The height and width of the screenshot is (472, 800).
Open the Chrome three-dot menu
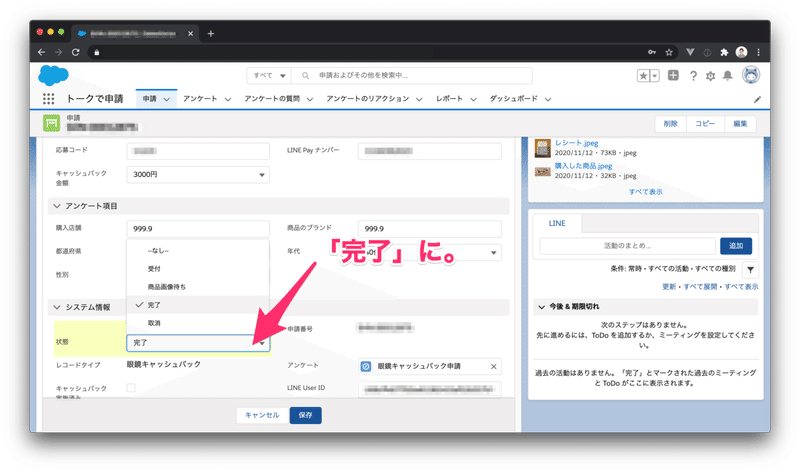759,52
